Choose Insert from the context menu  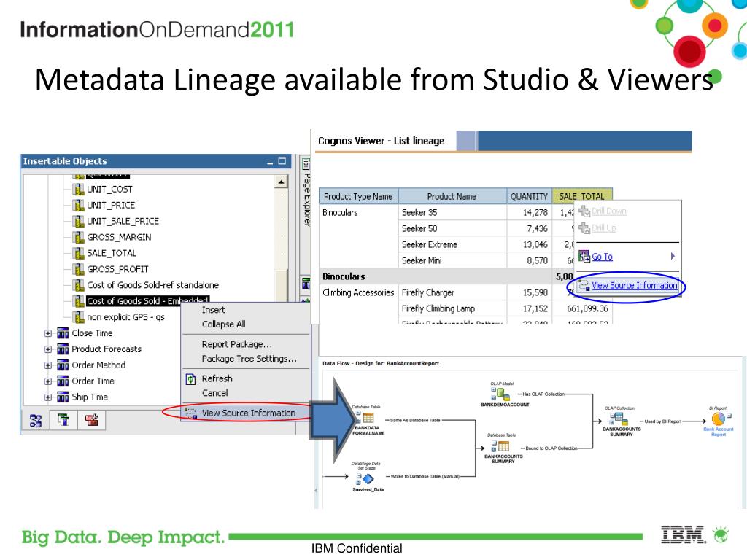pyautogui.click(x=213, y=310)
